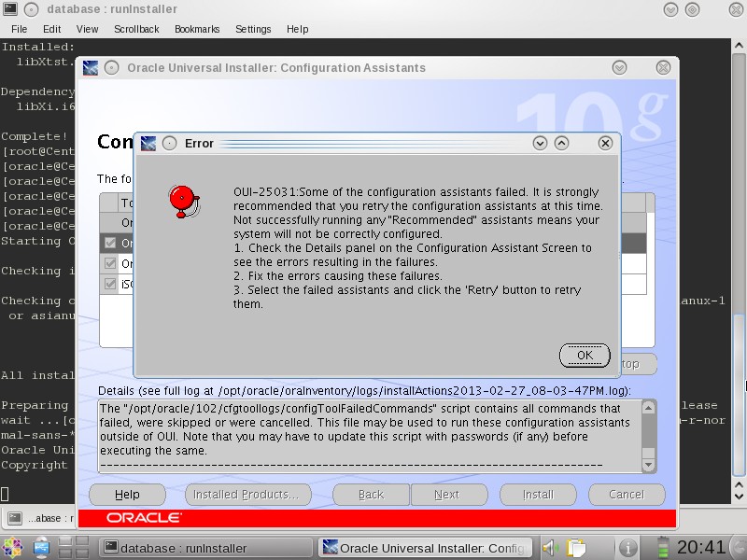Toggle the second configuration assistant checkbox

coord(108,263)
